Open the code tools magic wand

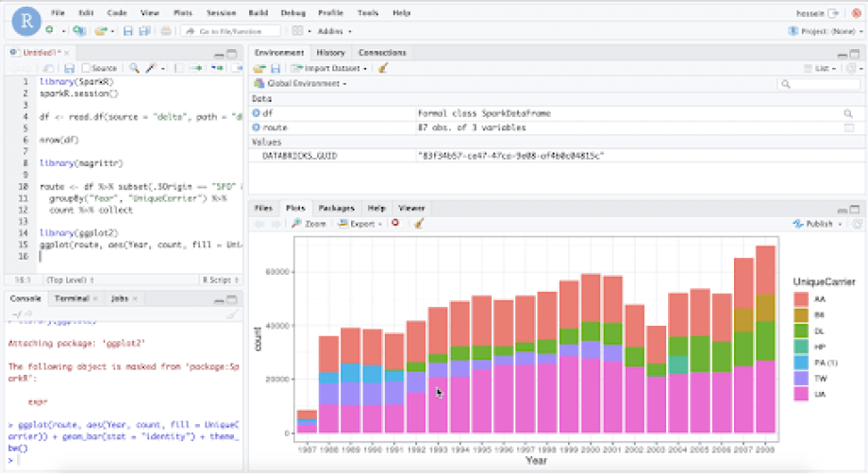tap(150, 68)
